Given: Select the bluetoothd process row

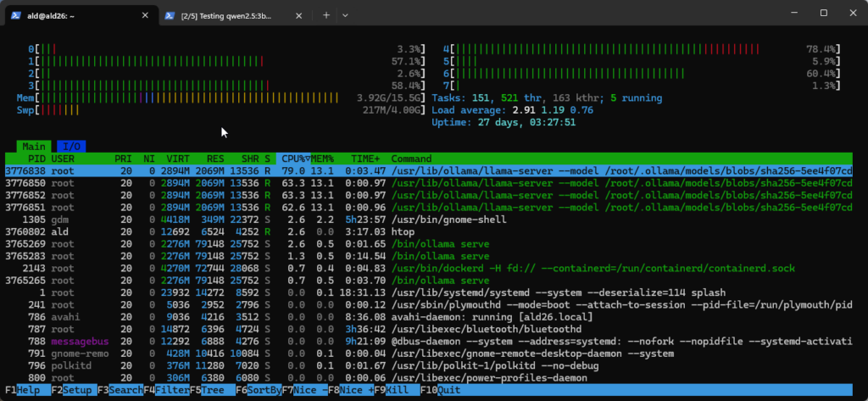Looking at the screenshot, I should point(429,329).
